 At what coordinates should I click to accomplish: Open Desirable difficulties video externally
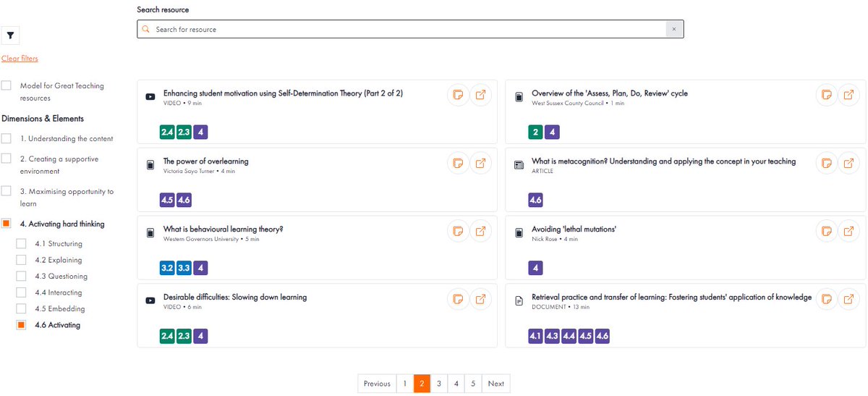click(480, 300)
